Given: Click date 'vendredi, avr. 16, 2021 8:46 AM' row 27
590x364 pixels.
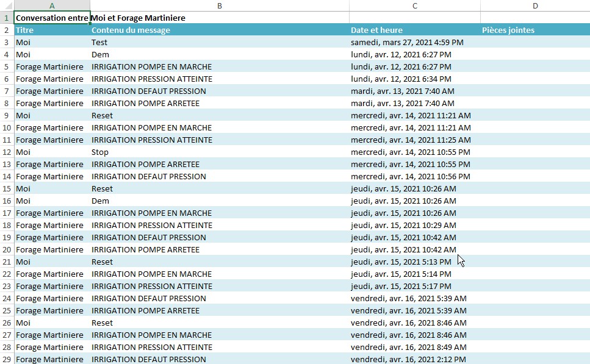Looking at the screenshot, I should pyautogui.click(x=409, y=335).
